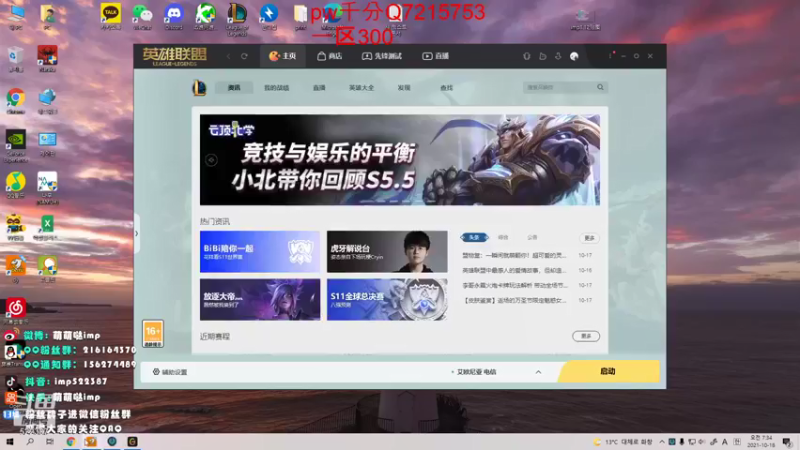Open the news headline dated 10-17 in the third row
The width and height of the screenshot is (800, 450).
pyautogui.click(x=514, y=285)
